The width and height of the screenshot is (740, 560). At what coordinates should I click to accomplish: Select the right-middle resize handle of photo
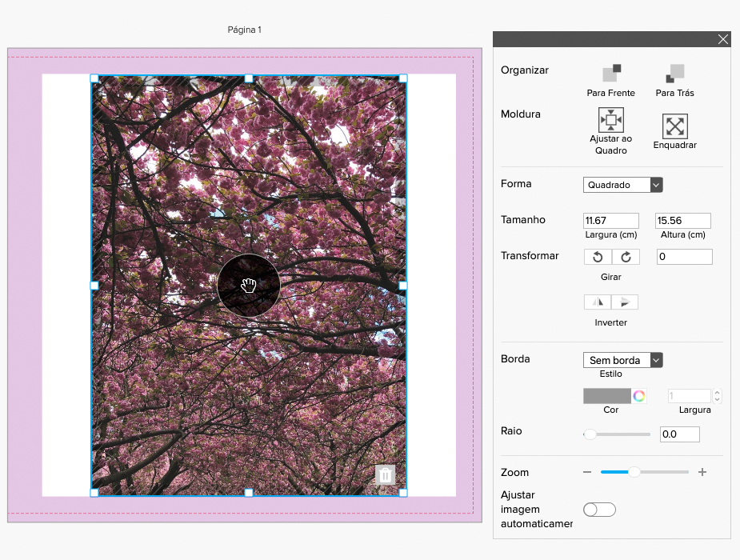coord(403,286)
